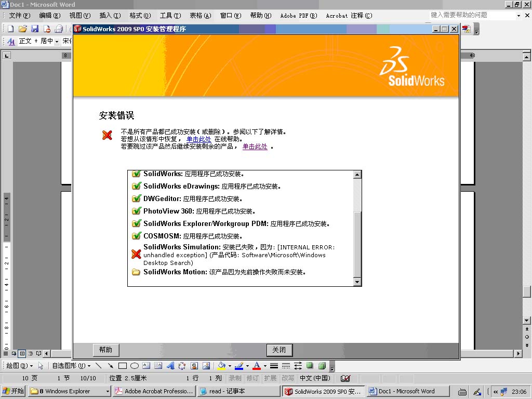Open the 文件 menu
This screenshot has width=532, height=399.
[x=19, y=16]
